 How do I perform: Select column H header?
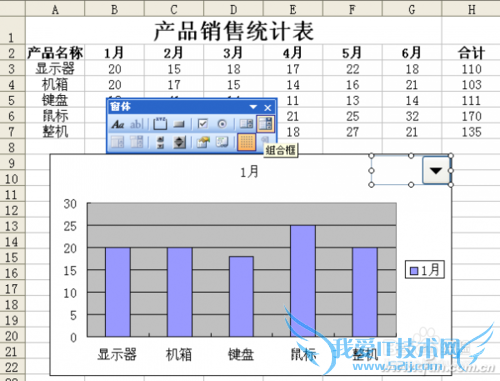tap(471, 9)
